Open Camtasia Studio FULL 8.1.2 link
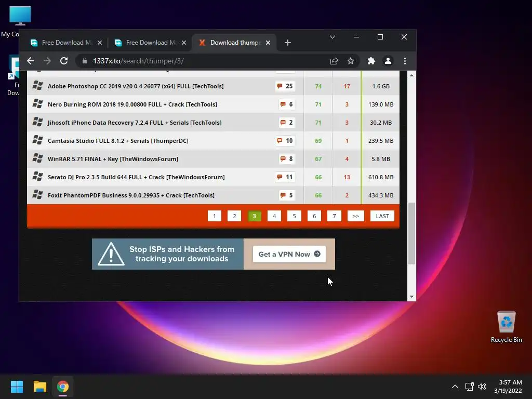Screen dimensions: 532x399 [118, 141]
